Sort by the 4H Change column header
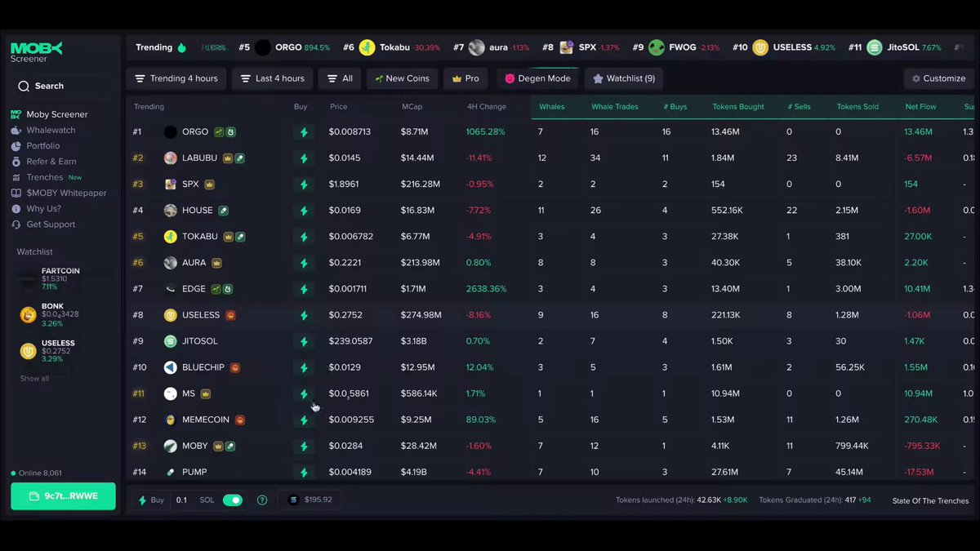 pos(486,107)
